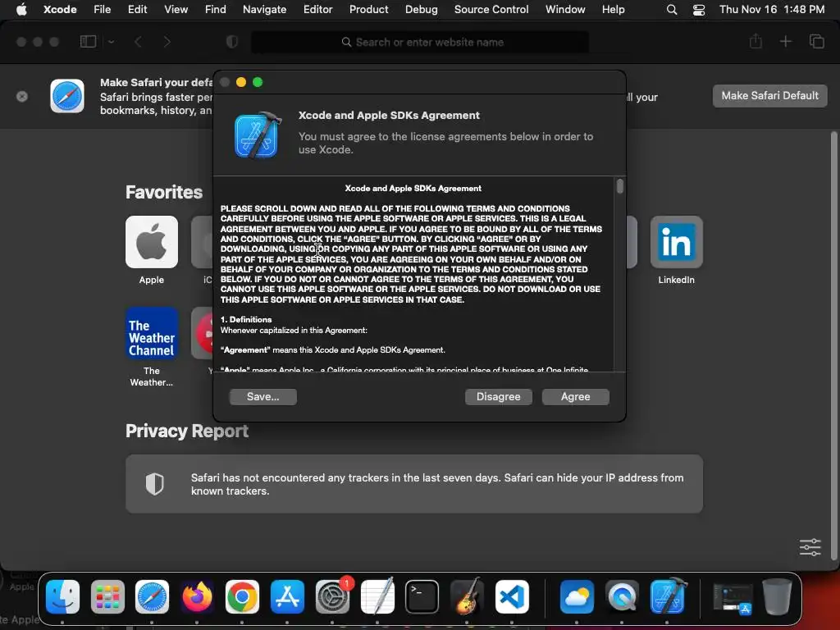Open Safari start page settings sliders icon
This screenshot has width=840, height=630.
click(x=810, y=547)
